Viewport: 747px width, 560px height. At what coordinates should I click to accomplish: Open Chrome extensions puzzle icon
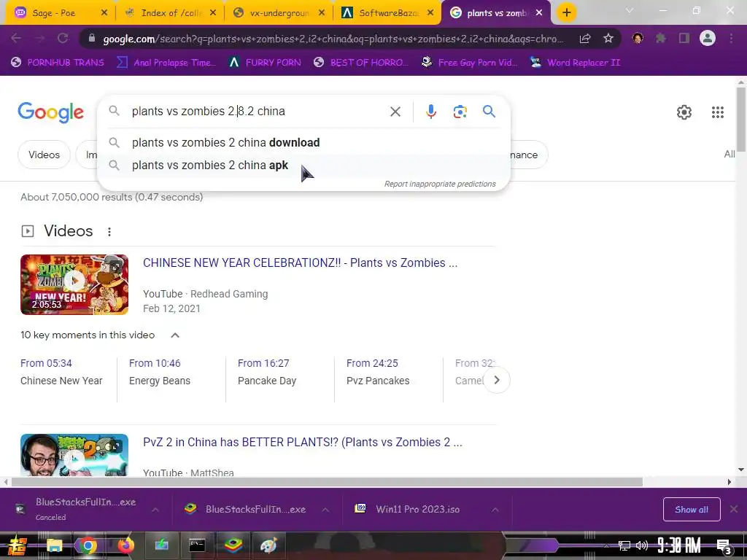coord(661,38)
